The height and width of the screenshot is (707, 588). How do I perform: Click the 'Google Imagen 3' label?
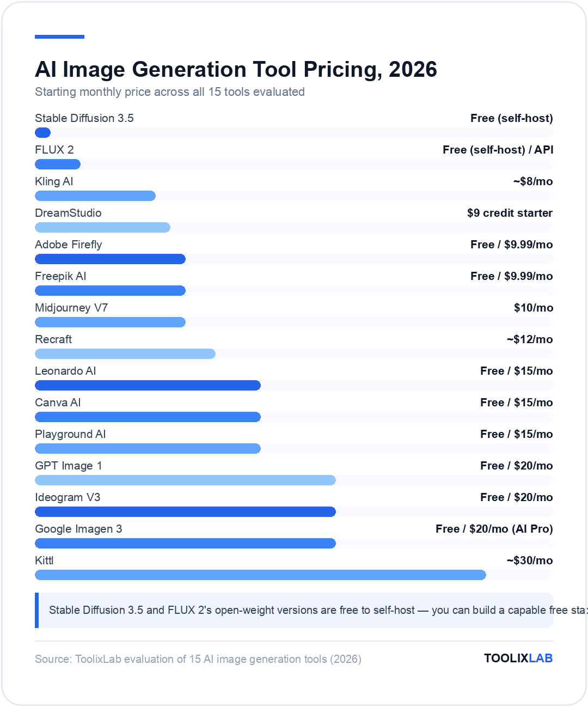(x=78, y=529)
